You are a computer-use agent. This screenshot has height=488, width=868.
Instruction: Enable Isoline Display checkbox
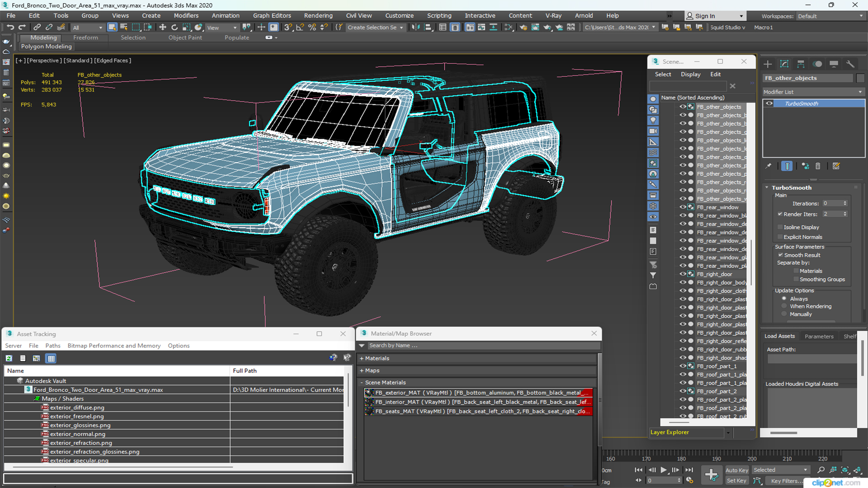coord(780,227)
